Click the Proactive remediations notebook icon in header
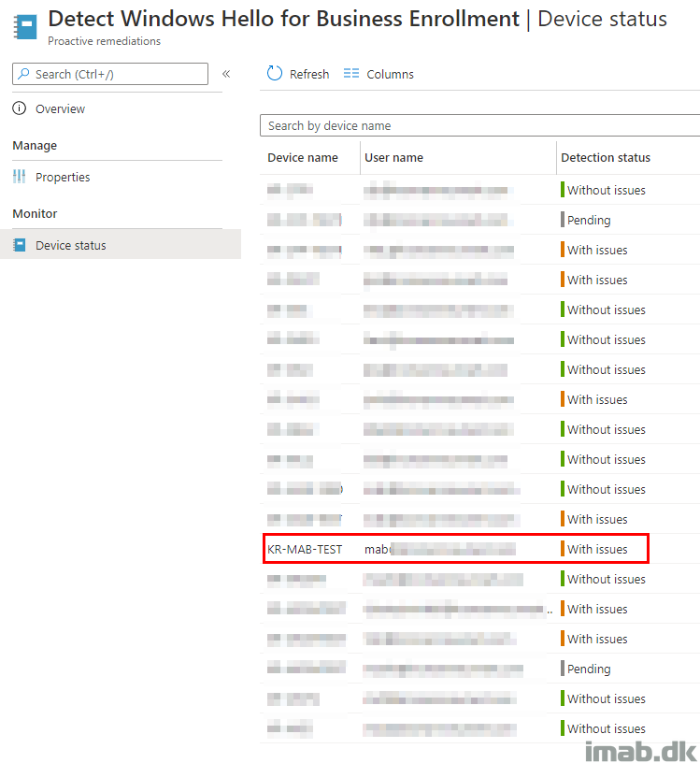 point(25,27)
